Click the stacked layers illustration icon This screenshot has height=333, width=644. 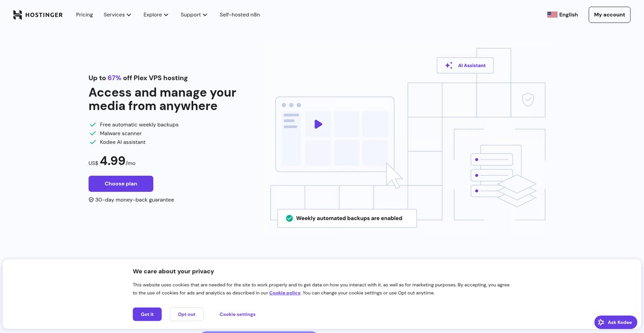click(517, 191)
